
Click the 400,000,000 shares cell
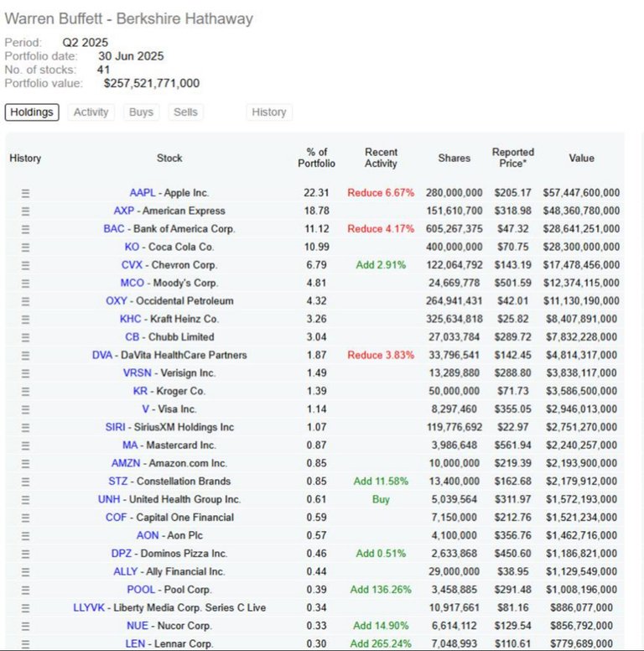[454, 247]
